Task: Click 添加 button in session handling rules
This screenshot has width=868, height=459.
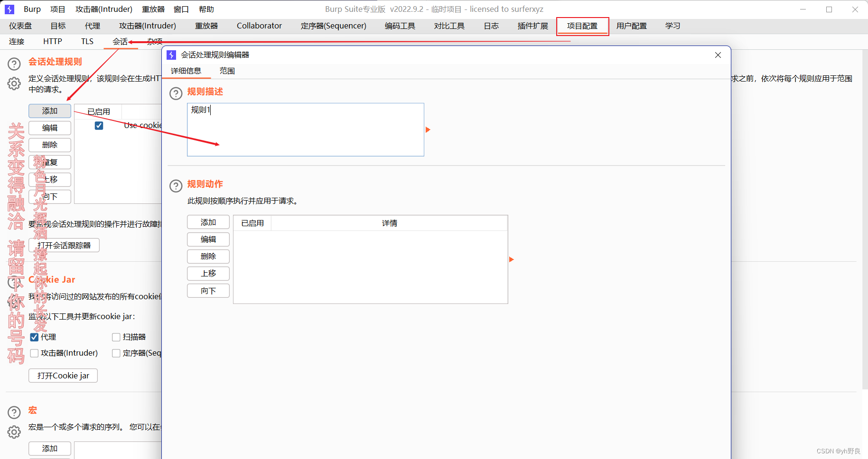Action: click(x=50, y=111)
